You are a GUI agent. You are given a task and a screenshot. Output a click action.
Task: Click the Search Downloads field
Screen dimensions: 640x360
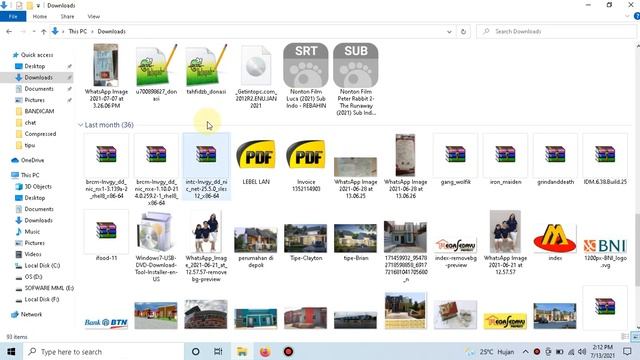pyautogui.click(x=557, y=31)
